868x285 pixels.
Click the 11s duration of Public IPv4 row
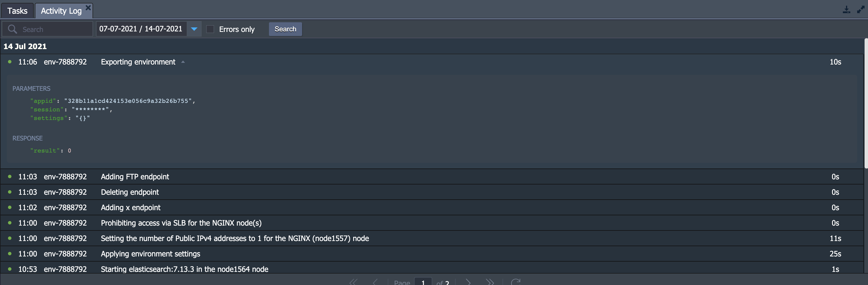(835, 238)
